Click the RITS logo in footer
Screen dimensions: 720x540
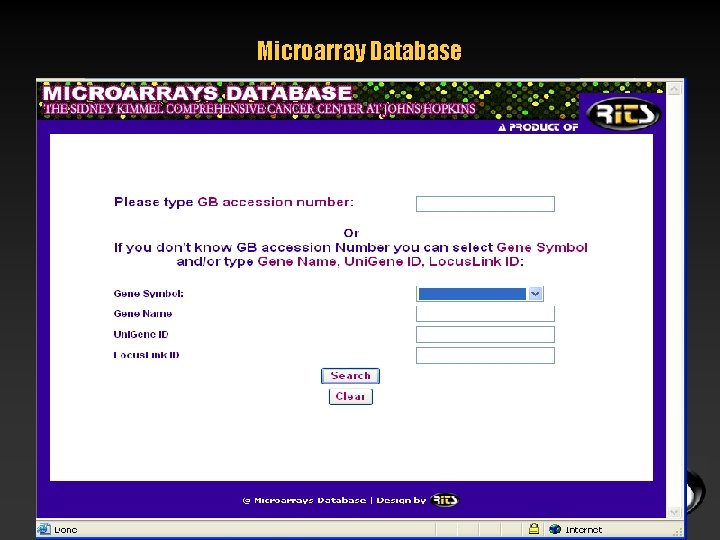point(444,500)
